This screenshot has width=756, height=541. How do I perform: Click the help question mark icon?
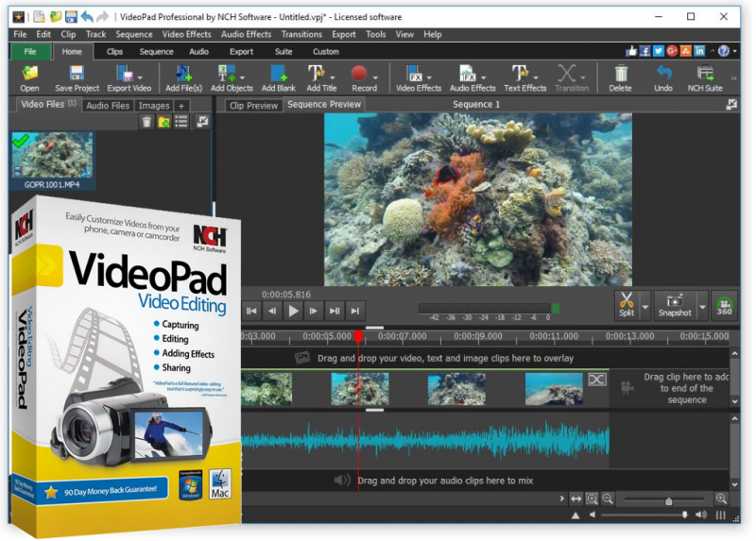[x=724, y=51]
